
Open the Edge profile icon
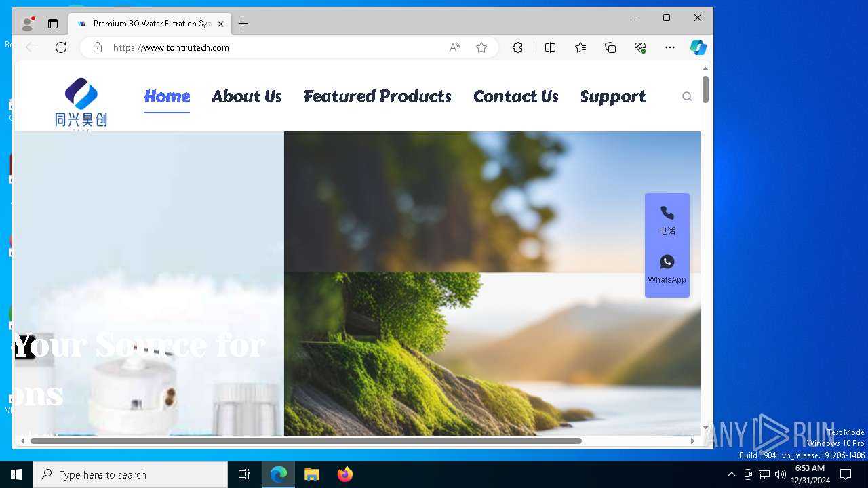[x=28, y=24]
